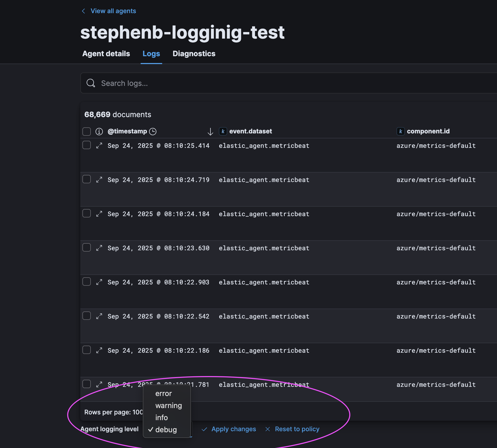
Task: Open the Diagnostics tab
Action: [x=194, y=54]
